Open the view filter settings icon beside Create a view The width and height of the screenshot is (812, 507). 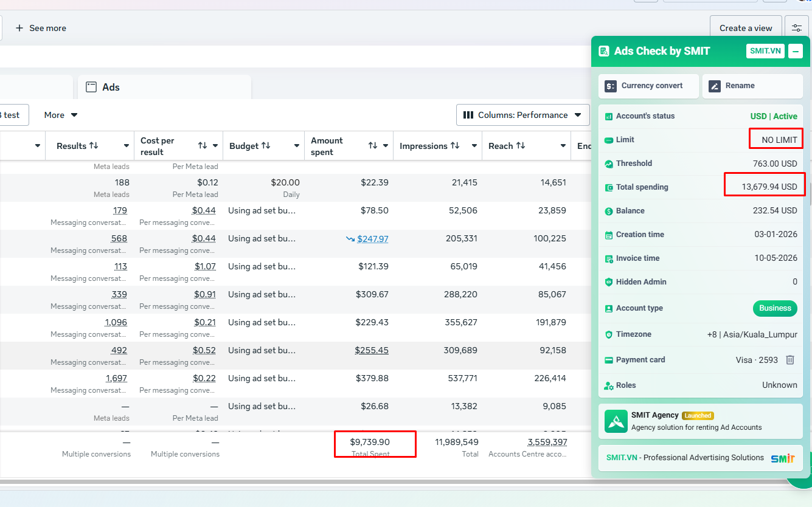tap(797, 28)
